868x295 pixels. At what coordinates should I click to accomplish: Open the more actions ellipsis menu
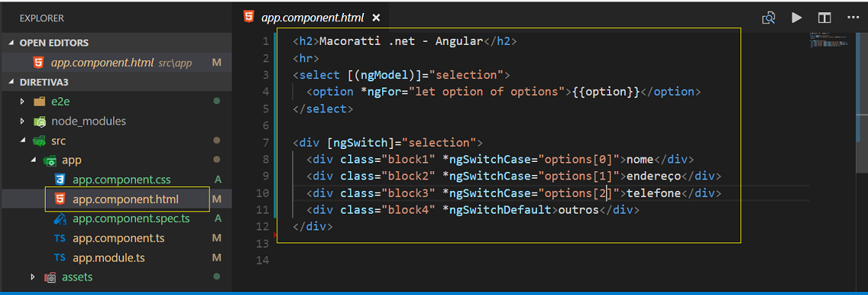pyautogui.click(x=853, y=17)
